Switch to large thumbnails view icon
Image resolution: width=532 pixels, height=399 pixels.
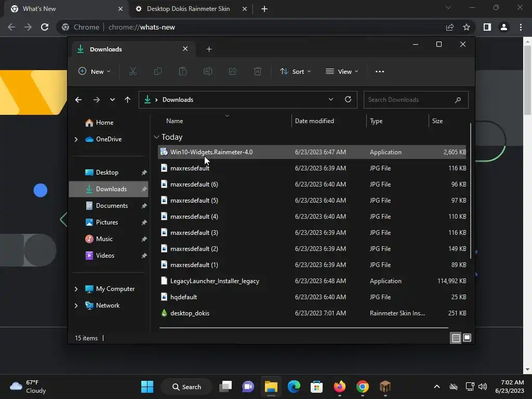(x=467, y=338)
